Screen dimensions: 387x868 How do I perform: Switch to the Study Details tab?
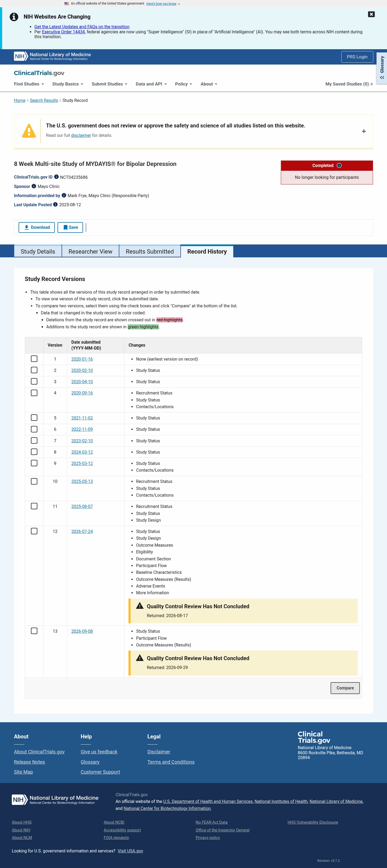(38, 251)
